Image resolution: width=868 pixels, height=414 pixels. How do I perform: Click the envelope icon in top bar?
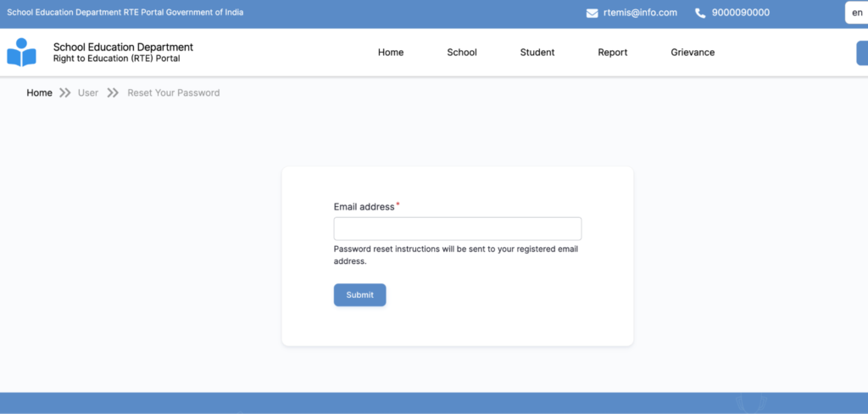click(x=593, y=13)
